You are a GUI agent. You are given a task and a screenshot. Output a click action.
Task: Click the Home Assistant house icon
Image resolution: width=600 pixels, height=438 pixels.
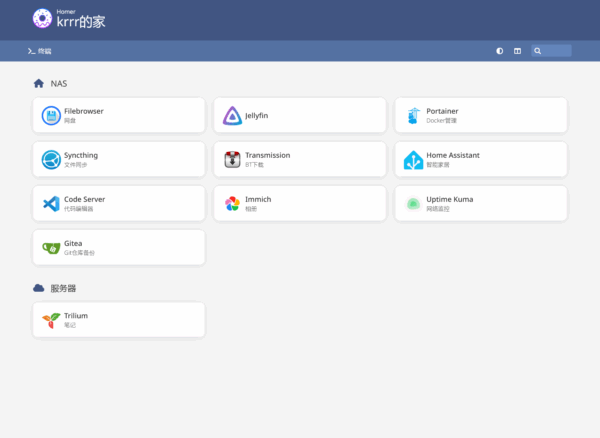413,160
